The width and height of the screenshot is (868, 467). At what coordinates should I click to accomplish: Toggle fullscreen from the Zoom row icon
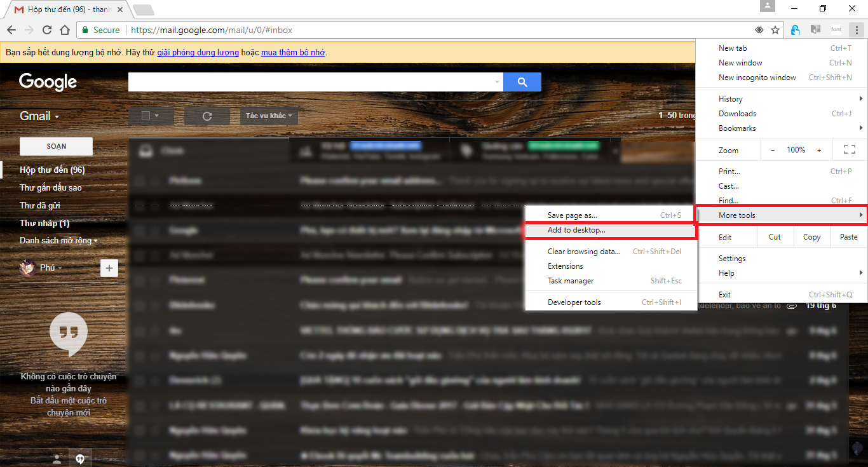tap(850, 150)
